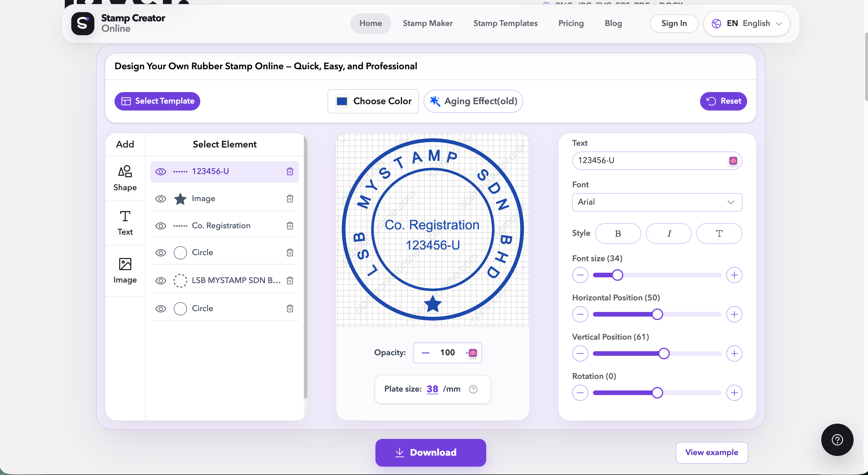Toggle the T text style button

719,233
